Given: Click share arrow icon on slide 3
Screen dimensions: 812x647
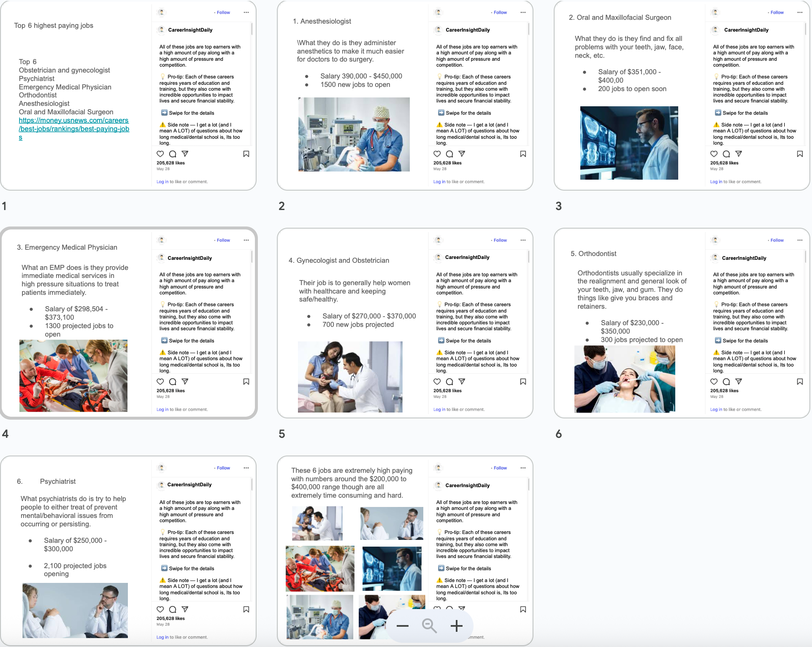Looking at the screenshot, I should 739,154.
